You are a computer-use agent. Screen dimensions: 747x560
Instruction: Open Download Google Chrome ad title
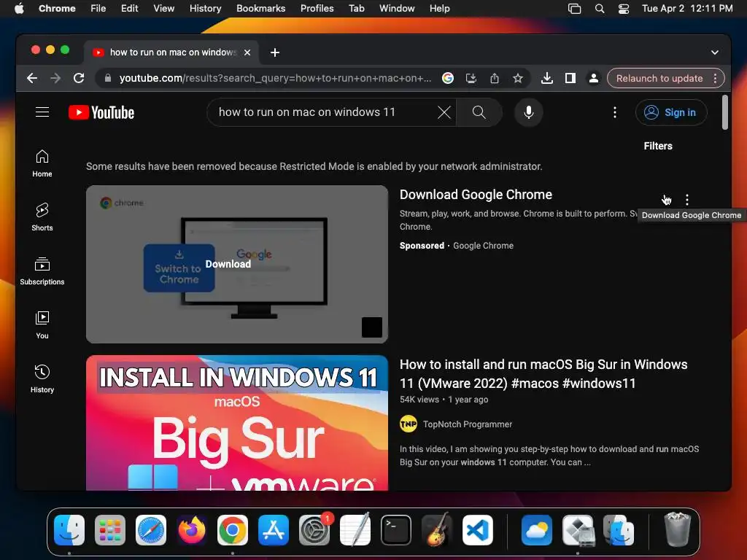point(476,194)
